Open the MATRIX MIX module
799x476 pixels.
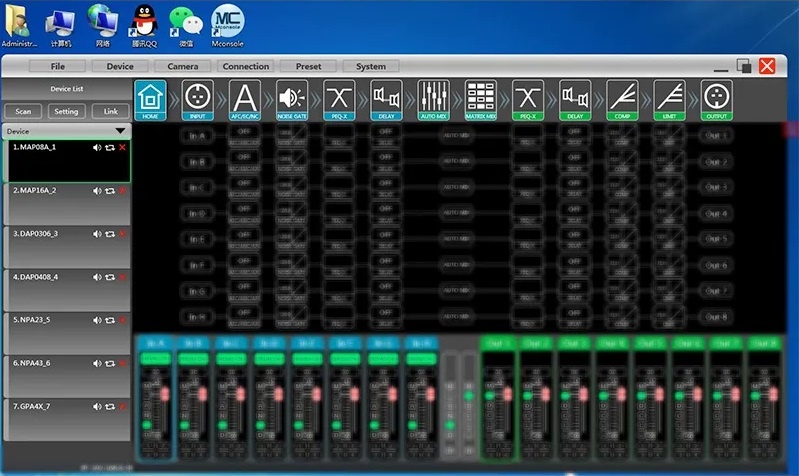click(481, 99)
